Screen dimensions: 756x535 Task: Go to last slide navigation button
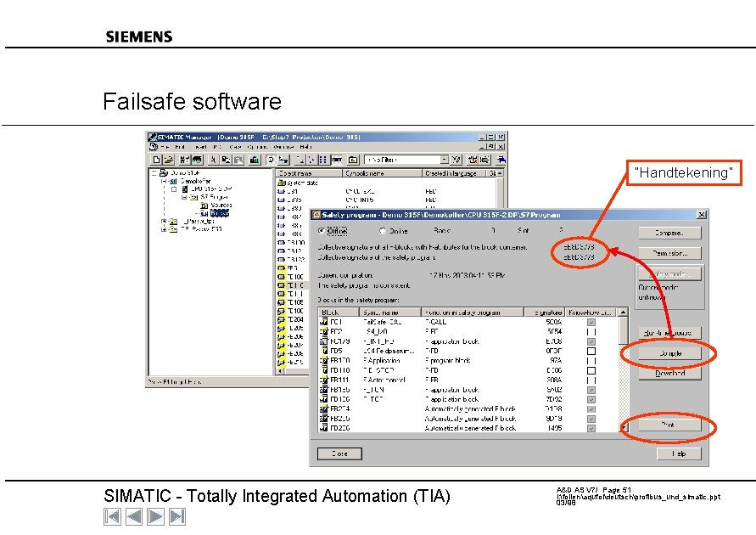177,516
